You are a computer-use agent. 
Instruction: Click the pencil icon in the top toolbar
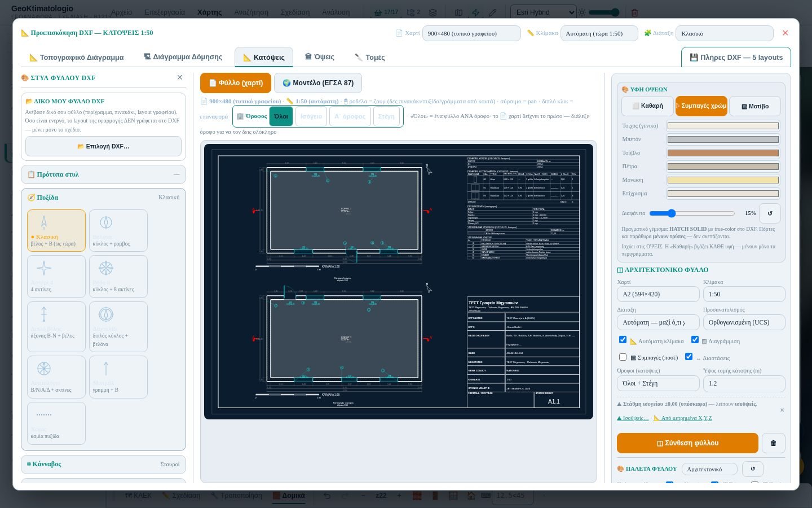coord(492,12)
